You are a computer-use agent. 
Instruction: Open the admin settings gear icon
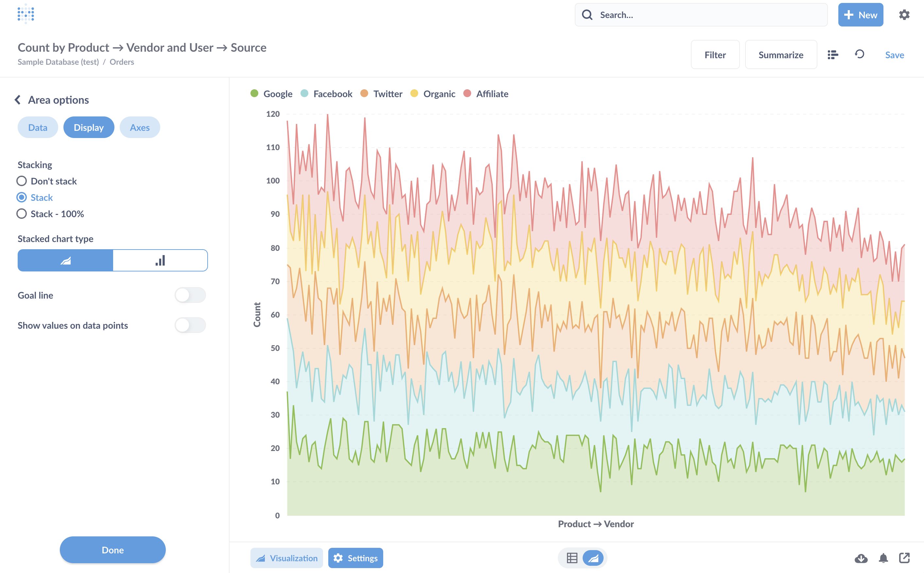[904, 15]
